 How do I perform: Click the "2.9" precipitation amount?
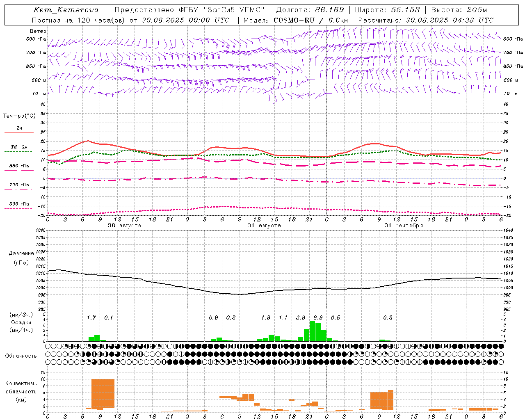[x=301, y=317]
